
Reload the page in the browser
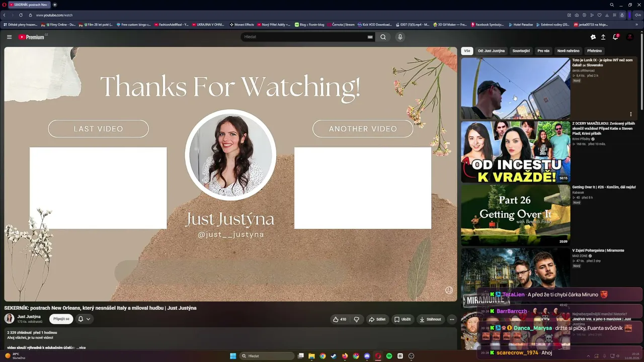(21, 15)
